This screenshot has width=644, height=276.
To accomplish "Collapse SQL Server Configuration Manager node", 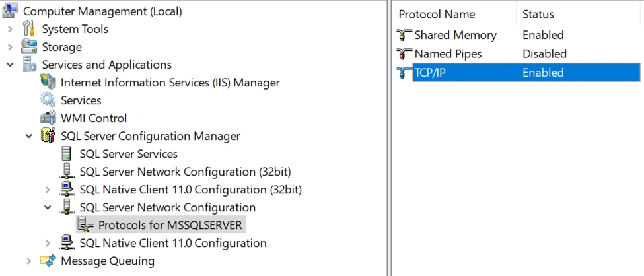I will pyautogui.click(x=29, y=136).
